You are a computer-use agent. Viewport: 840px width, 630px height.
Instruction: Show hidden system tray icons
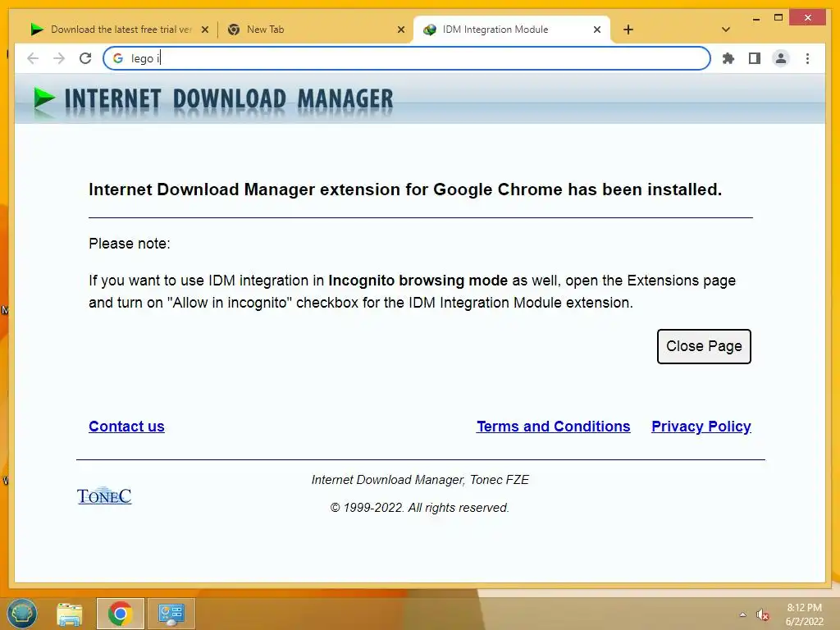coord(742,614)
